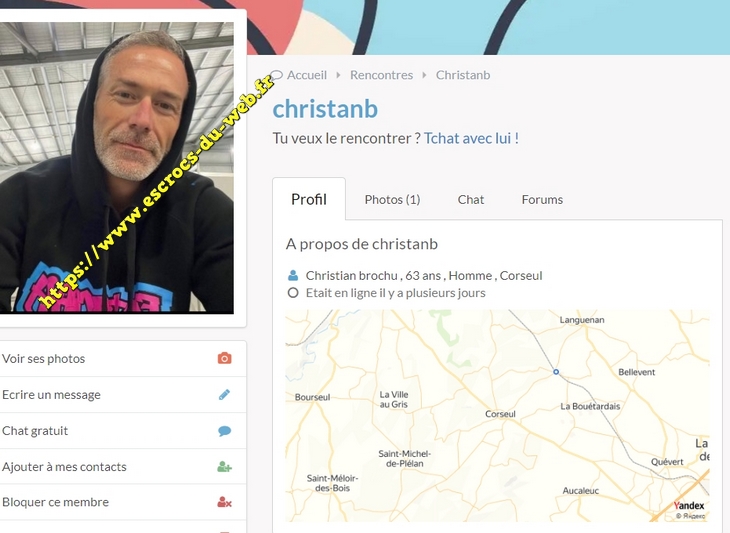Click the Yandex logo on the map
The image size is (730, 533).
point(689,505)
